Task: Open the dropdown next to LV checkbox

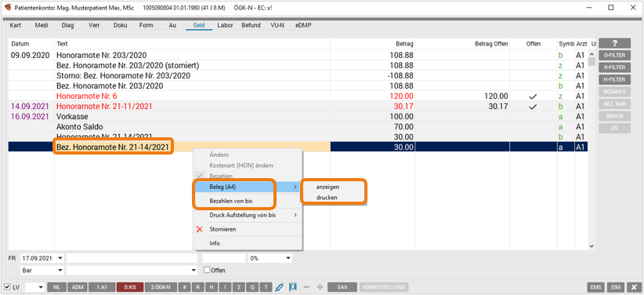Action: tap(41, 287)
